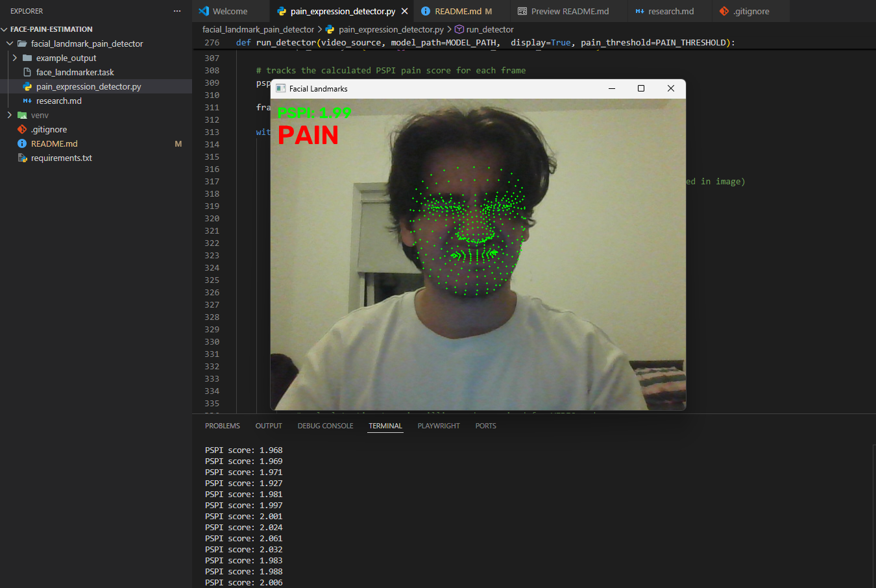Click git icon on .gitignore tab
The image size is (876, 588).
(724, 11)
